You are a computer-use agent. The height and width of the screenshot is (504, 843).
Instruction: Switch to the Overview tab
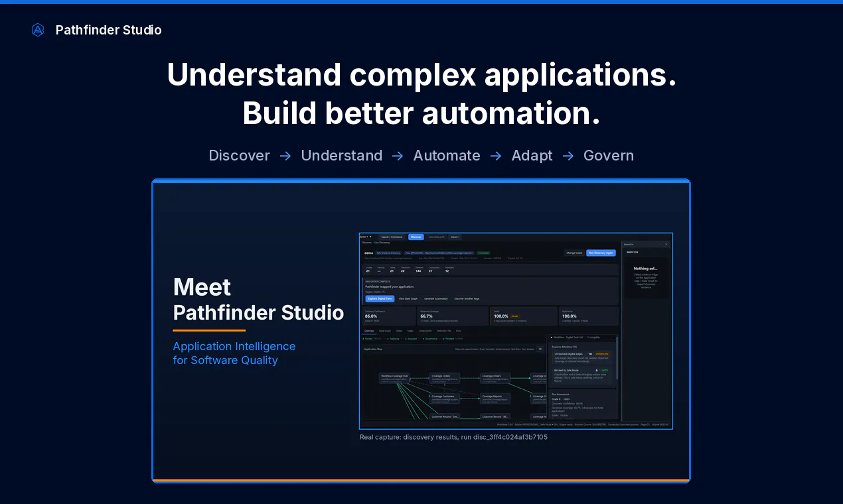[x=369, y=330]
